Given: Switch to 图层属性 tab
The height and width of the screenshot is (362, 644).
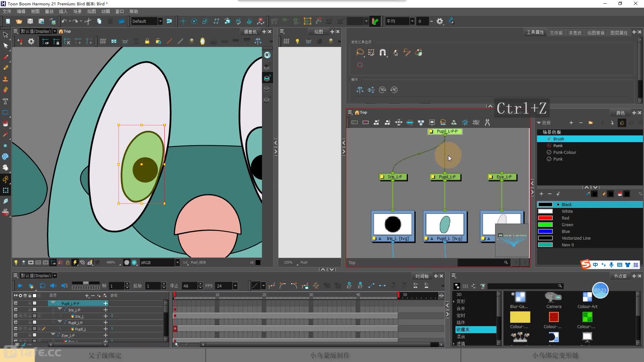Looking at the screenshot, I should [x=619, y=33].
